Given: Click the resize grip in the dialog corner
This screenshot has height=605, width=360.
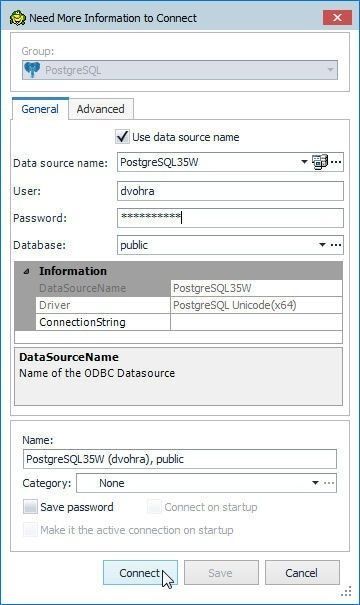Looking at the screenshot, I should click(x=346, y=591).
